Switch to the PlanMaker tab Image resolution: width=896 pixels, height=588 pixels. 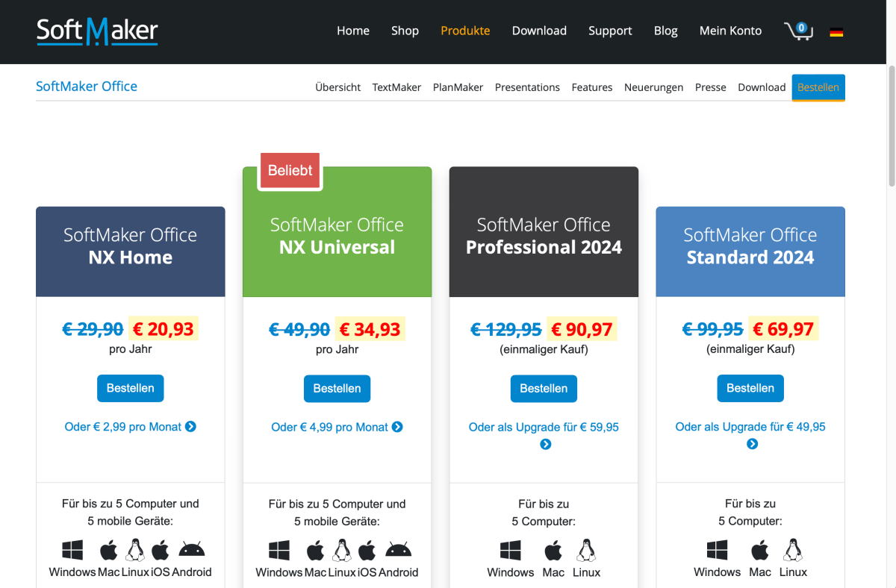point(458,87)
